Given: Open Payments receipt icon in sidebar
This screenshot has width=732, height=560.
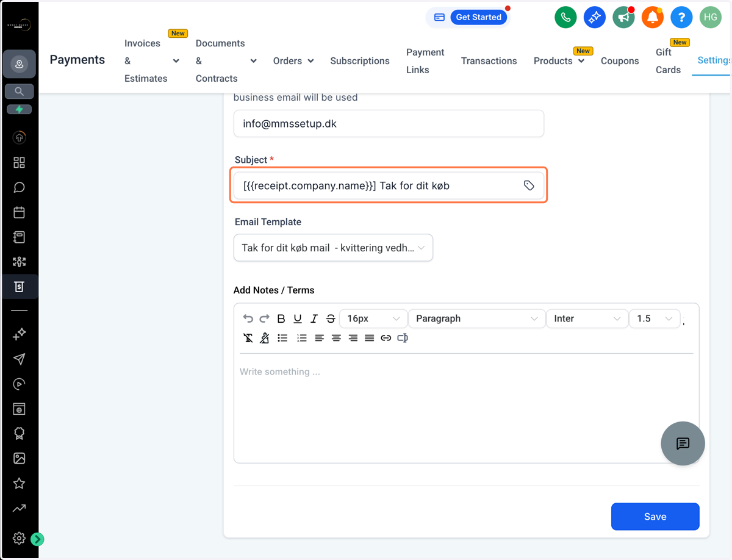Looking at the screenshot, I should click(19, 286).
